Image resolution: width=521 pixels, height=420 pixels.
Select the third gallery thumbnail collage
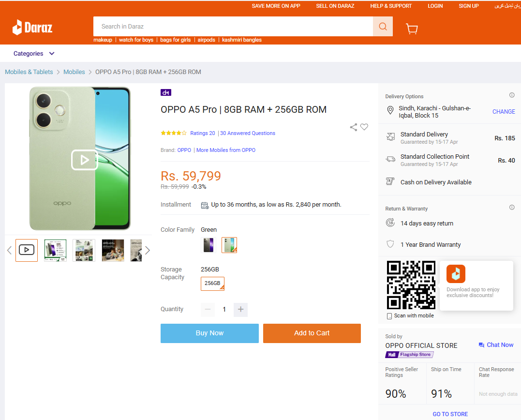[84, 250]
